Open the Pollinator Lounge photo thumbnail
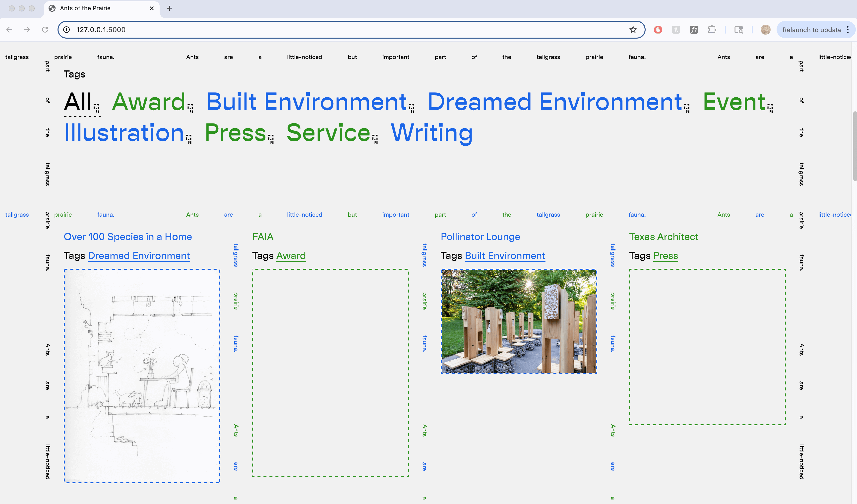857x504 pixels. point(519,321)
